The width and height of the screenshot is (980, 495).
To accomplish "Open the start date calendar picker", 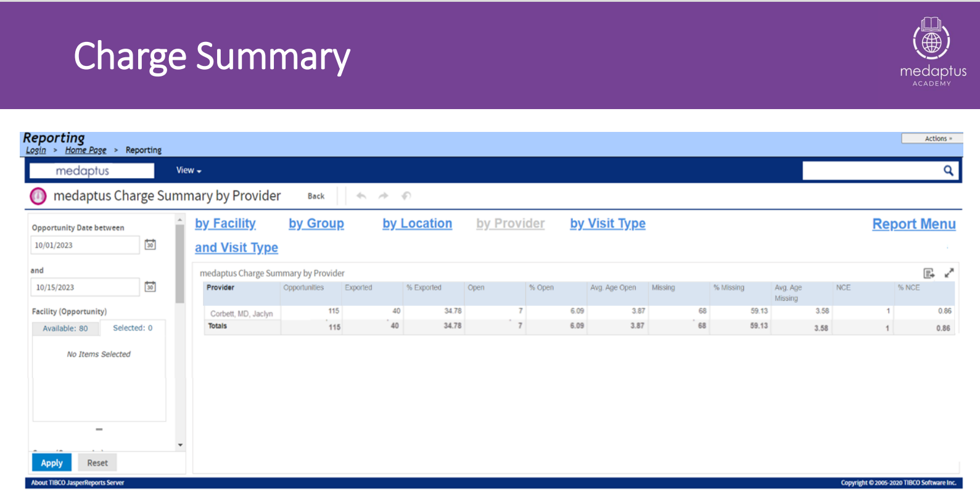I will 150,245.
